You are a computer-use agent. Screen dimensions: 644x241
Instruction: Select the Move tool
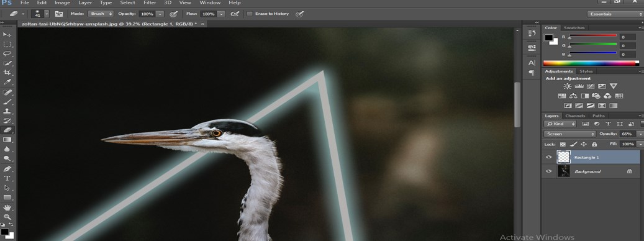point(7,35)
